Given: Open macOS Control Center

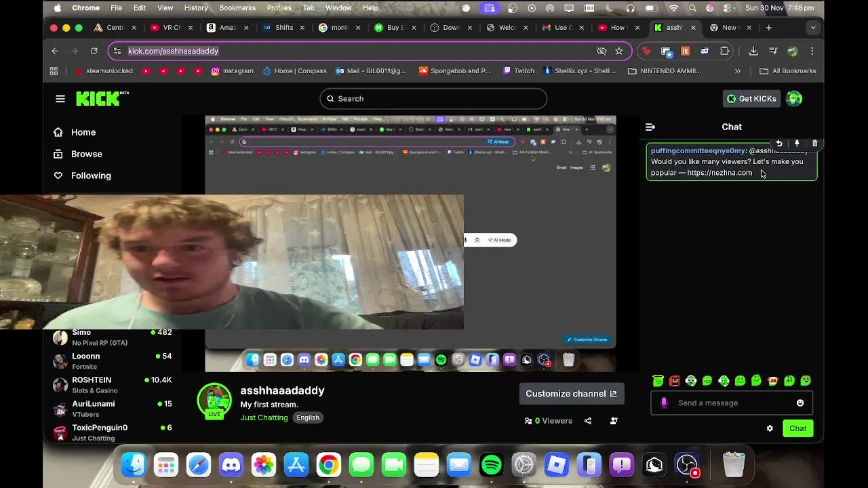Looking at the screenshot, I should click(x=728, y=8).
